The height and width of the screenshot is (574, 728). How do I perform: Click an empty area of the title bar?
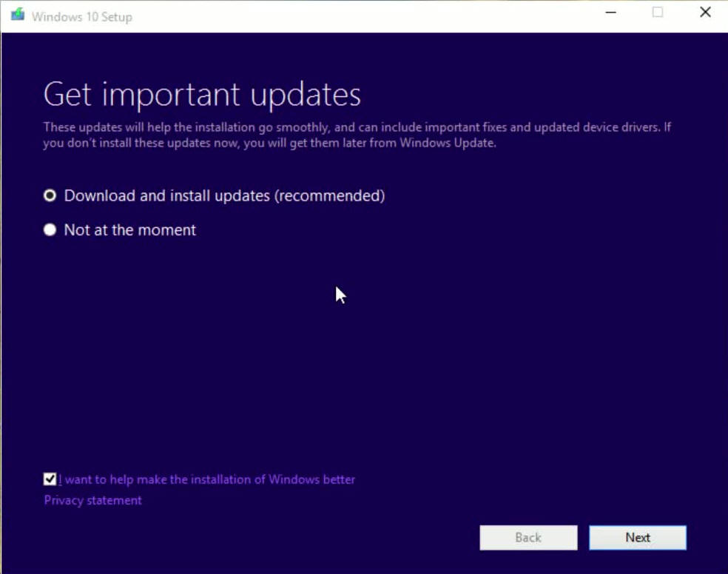(370, 15)
